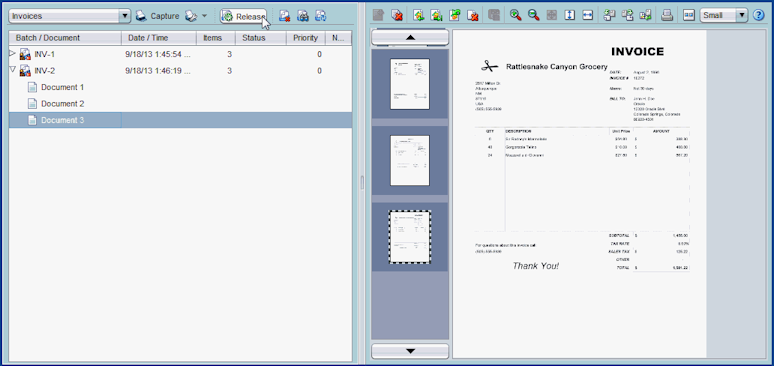Click the first page icon with green arrow
The height and width of the screenshot is (366, 774).
click(419, 15)
